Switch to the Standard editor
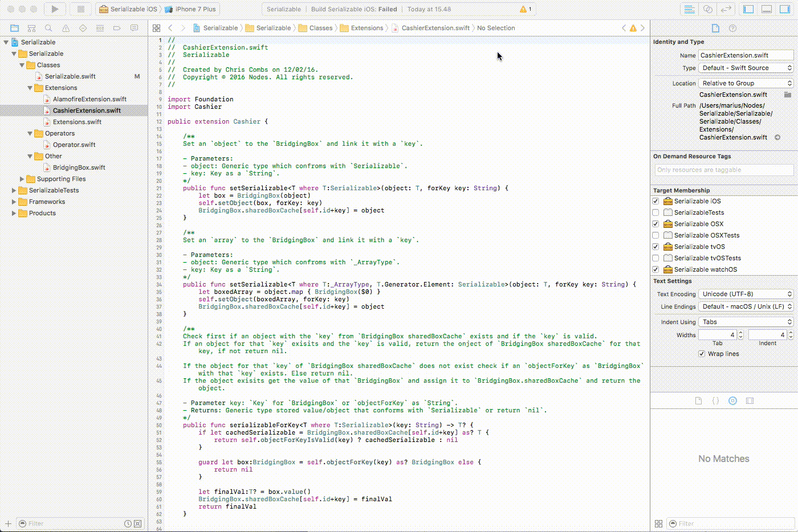 tap(689, 9)
